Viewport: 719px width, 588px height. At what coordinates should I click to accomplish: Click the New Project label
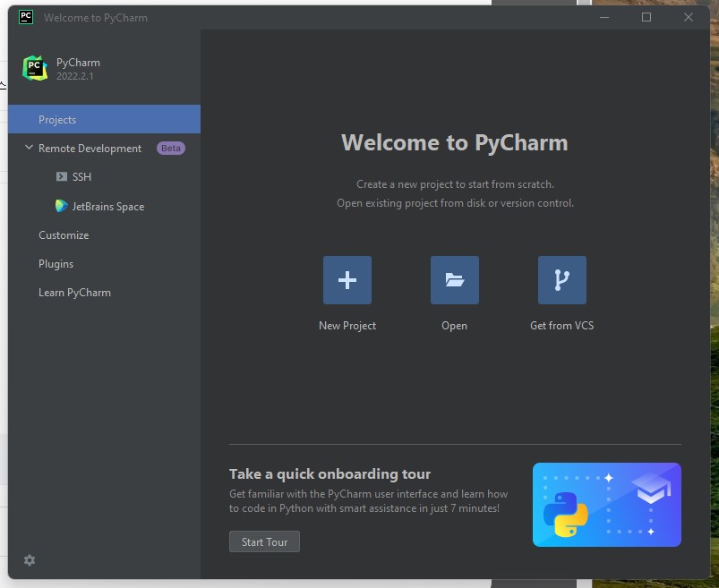pyautogui.click(x=347, y=326)
